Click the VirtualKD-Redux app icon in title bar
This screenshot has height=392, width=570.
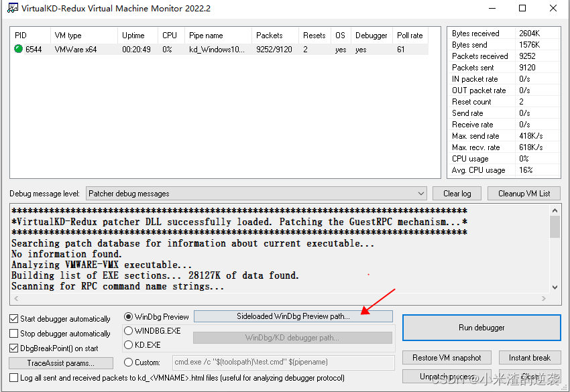12,8
